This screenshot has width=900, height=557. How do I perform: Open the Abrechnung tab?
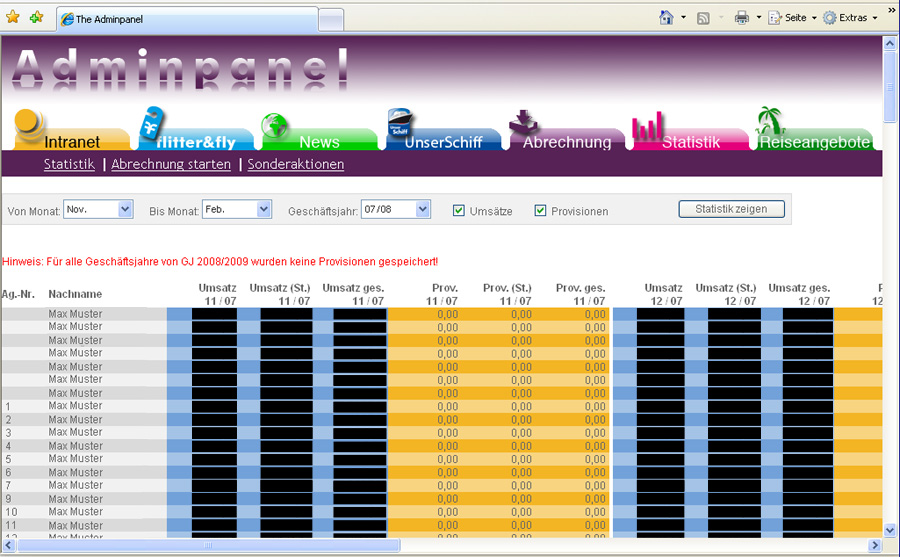567,141
